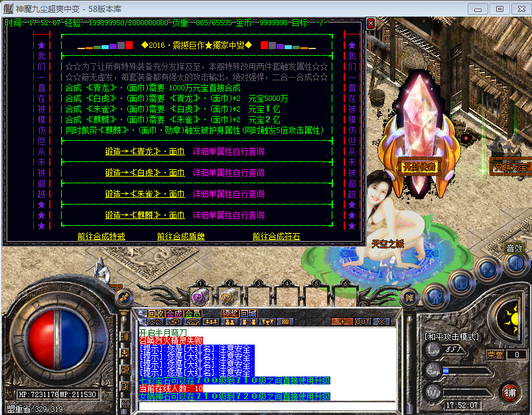Click the 合成 synthesis button
The image size is (532, 415).
(x=174, y=313)
